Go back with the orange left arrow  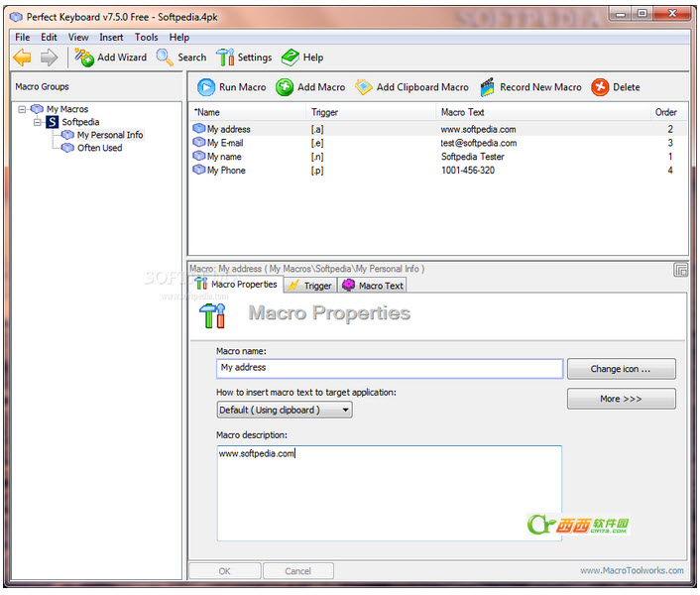coord(22,58)
